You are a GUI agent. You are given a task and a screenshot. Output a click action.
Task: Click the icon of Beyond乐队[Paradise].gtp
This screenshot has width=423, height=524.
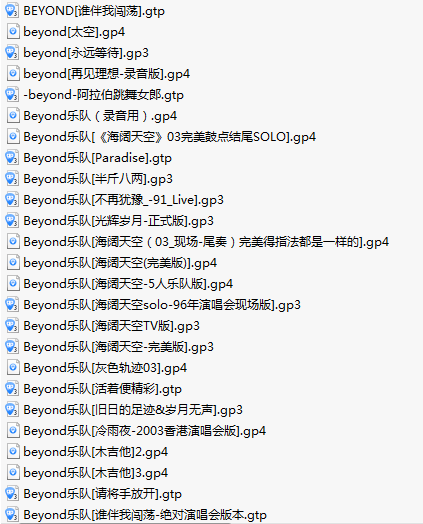pos(12,158)
